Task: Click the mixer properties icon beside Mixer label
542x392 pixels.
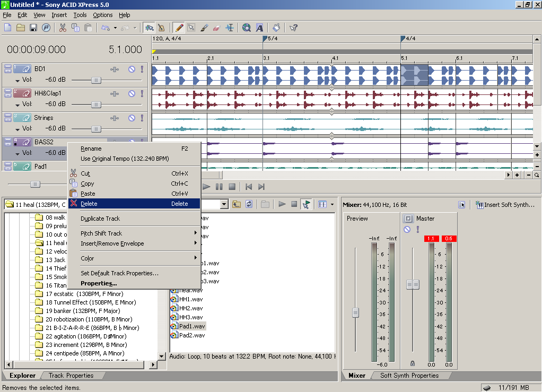Action: point(461,205)
